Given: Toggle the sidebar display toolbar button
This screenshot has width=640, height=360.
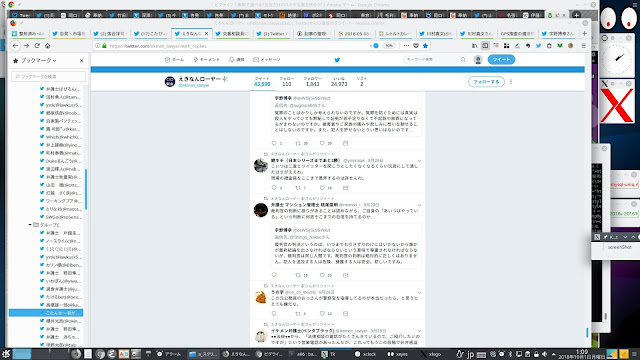Looking at the screenshot, I should (x=485, y=46).
